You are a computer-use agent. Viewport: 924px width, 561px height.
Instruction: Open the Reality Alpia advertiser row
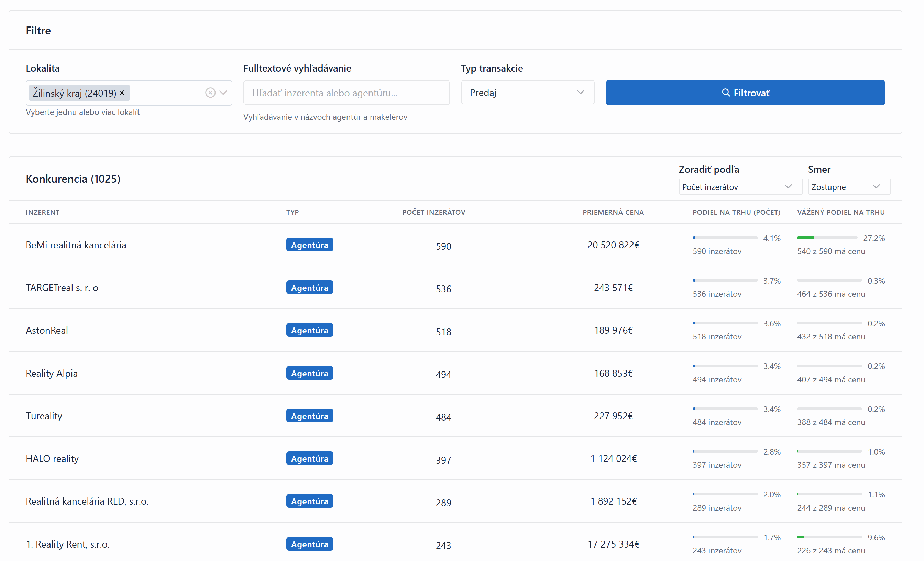(x=52, y=374)
